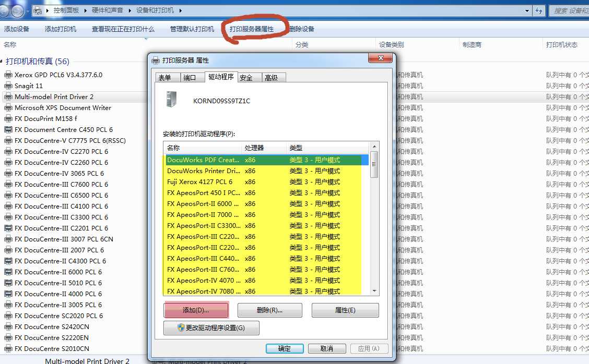Screen dimensions: 589x364
Task: Select FX Document Centre C450 PCL 6 icon
Action: pos(8,129)
